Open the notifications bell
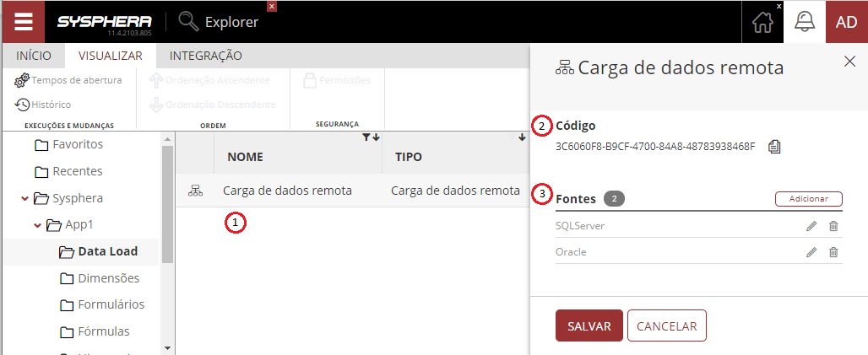Viewport: 868px width, 355px height. click(804, 23)
